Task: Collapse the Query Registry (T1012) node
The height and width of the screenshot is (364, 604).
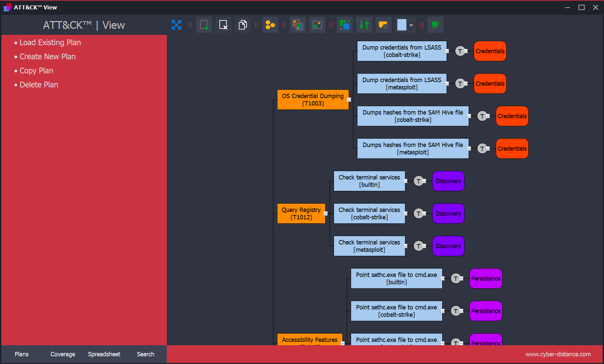Action: point(326,213)
